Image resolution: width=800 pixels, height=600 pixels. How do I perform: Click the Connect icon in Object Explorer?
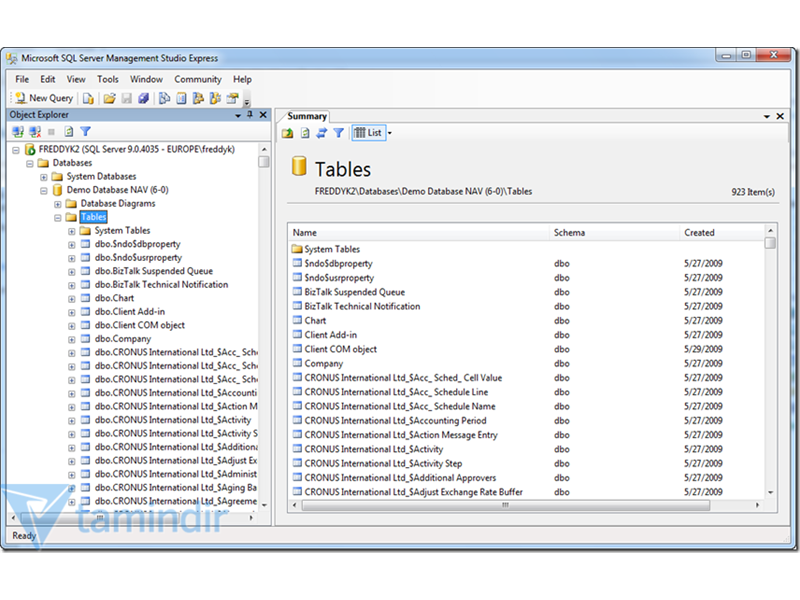click(x=18, y=131)
